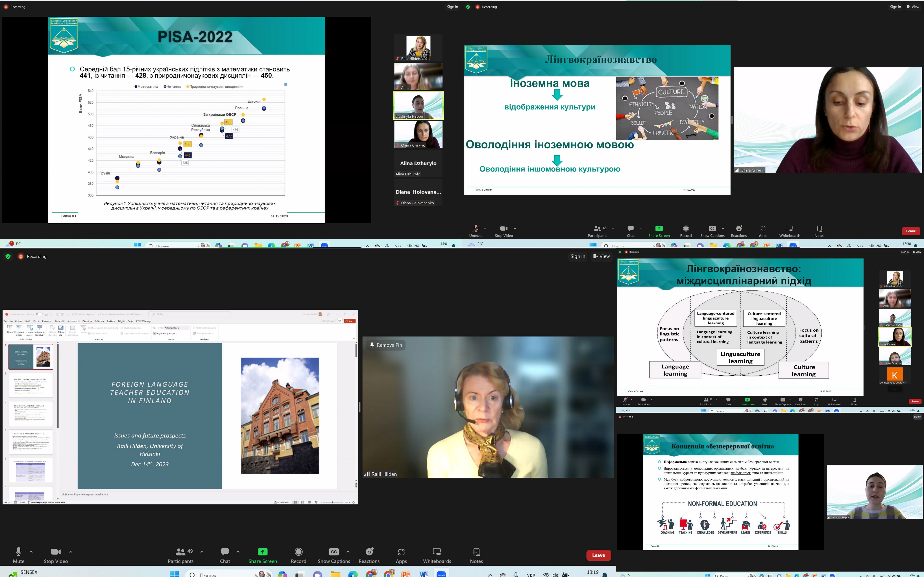
Task: Switch to the Animaatiot ribbon tab
Action: tap(73, 321)
